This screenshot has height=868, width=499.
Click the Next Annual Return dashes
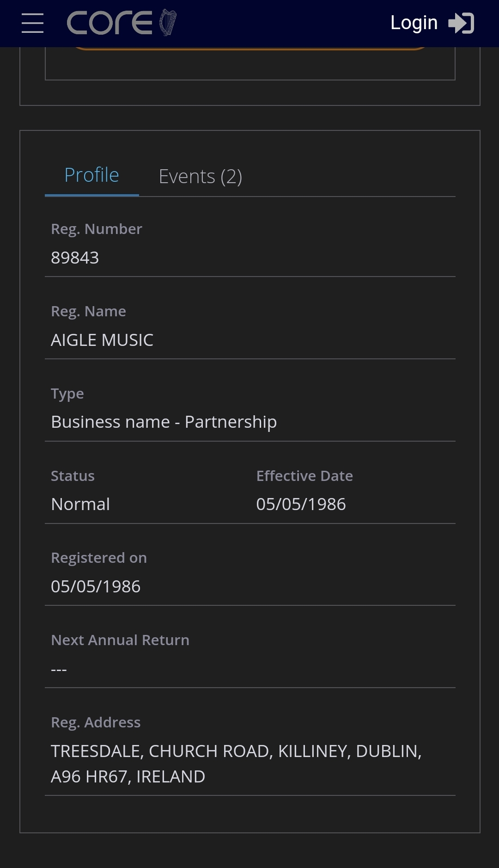click(59, 670)
